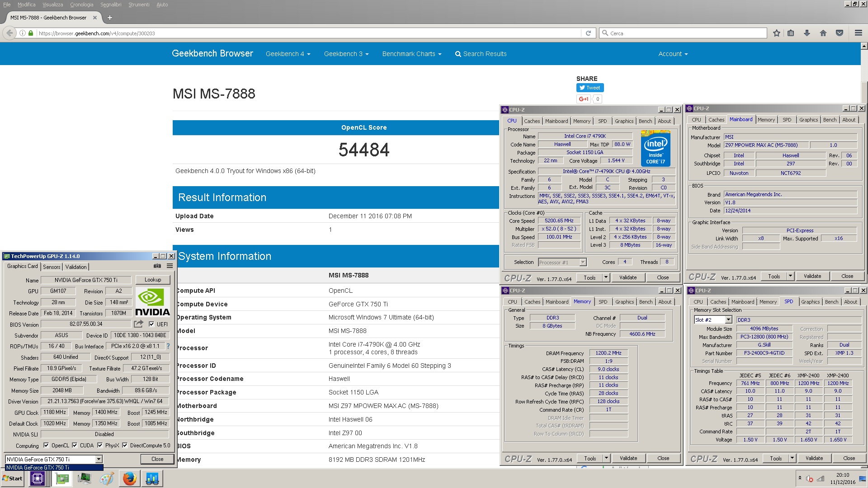Expand the Geekbench 4 dropdown menu
This screenshot has height=488, width=868.
(x=288, y=54)
